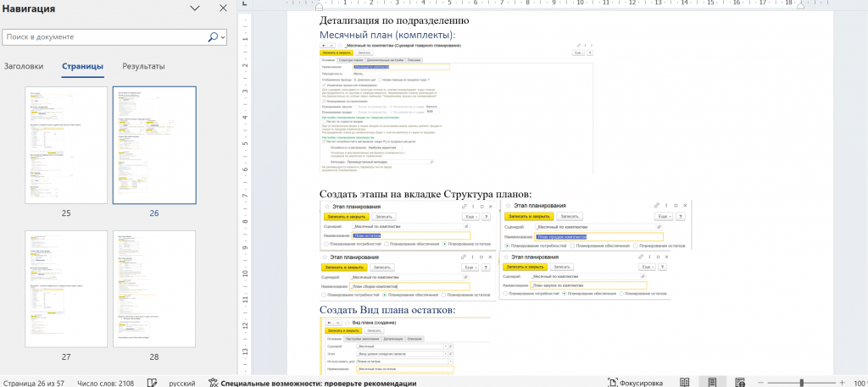Open the spelling and proofing check icon
Viewport: 868px width, 387px height.
[x=152, y=382]
